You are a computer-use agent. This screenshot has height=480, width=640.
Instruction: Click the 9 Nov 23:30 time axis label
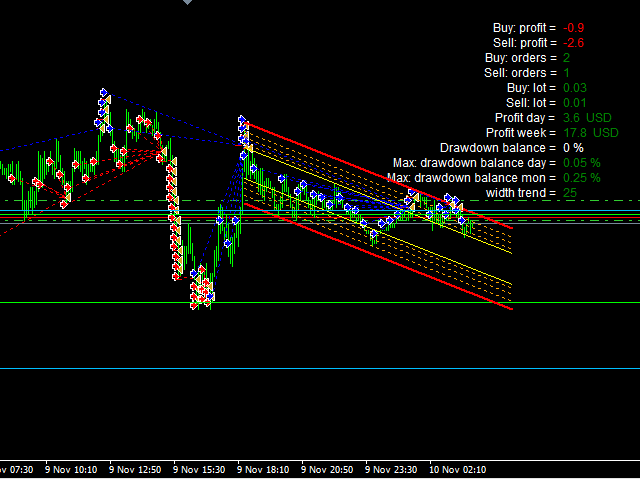391,470
